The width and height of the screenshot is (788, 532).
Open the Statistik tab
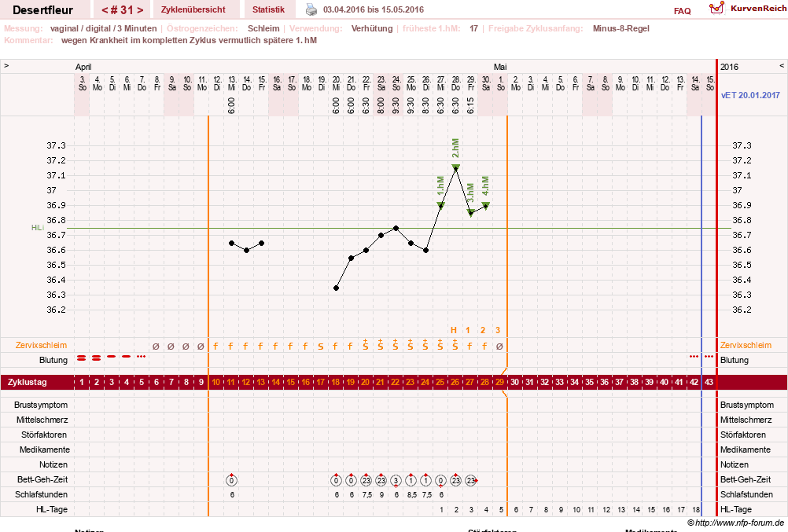(268, 9)
